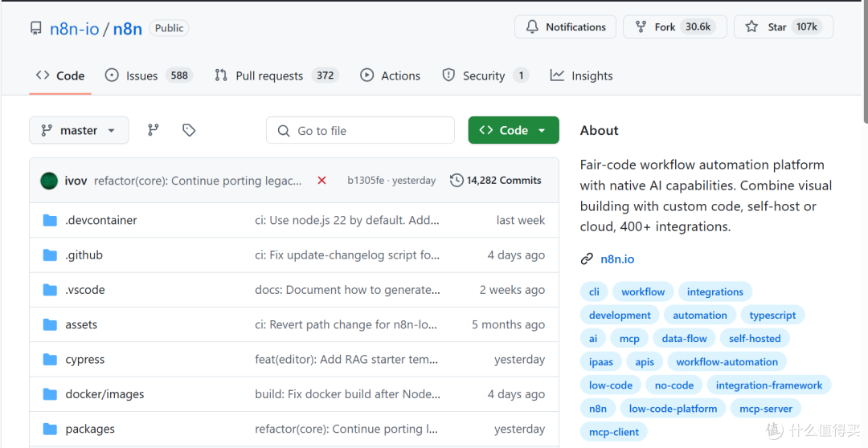Select the cli topic tag
868x448 pixels.
click(x=594, y=291)
